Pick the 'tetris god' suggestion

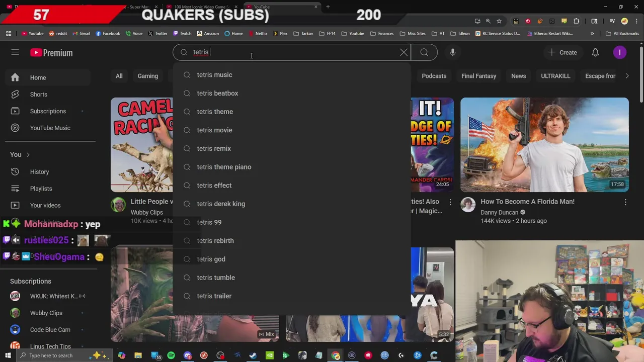[292, 259]
